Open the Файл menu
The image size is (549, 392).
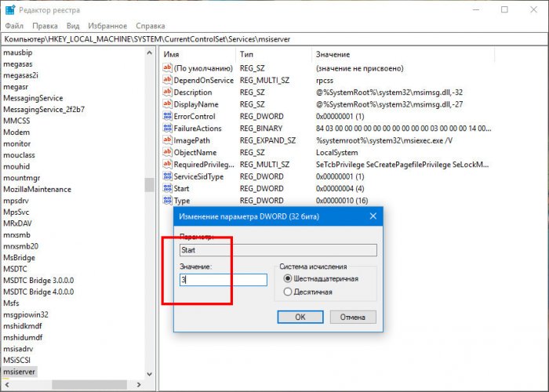[x=14, y=26]
